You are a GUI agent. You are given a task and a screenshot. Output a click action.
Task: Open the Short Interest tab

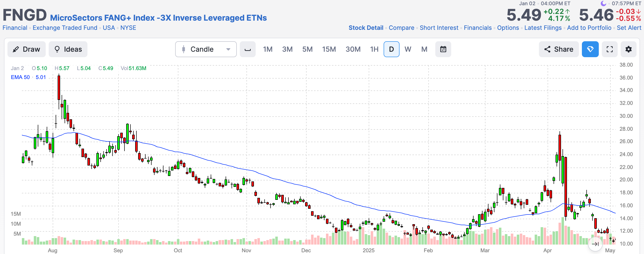(x=439, y=28)
